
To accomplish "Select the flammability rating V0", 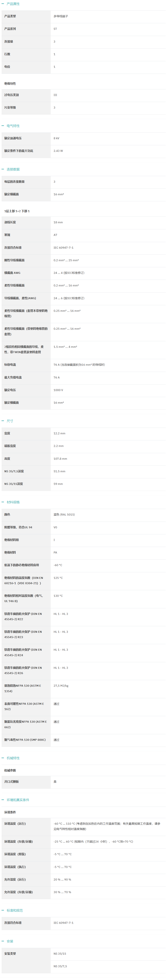I will (55, 527).
